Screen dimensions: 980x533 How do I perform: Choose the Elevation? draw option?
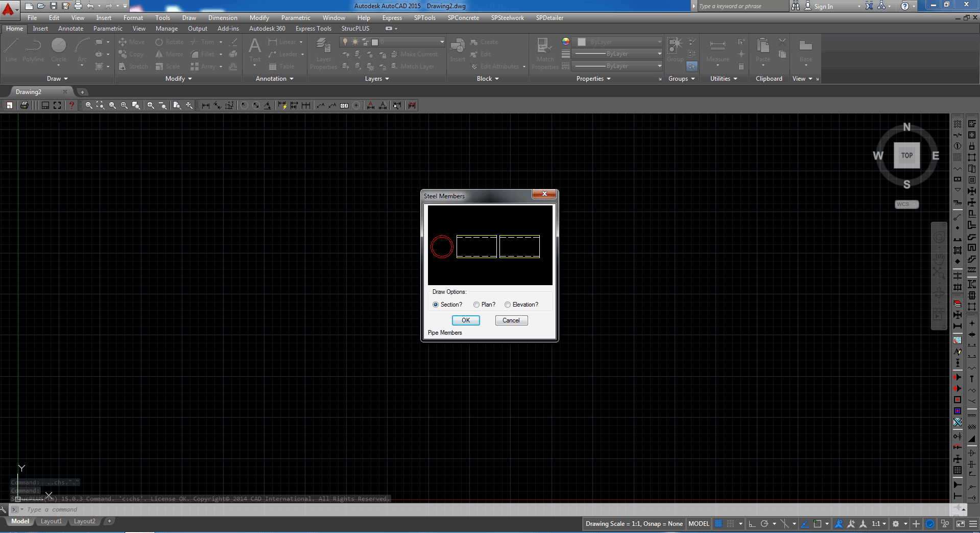508,305
